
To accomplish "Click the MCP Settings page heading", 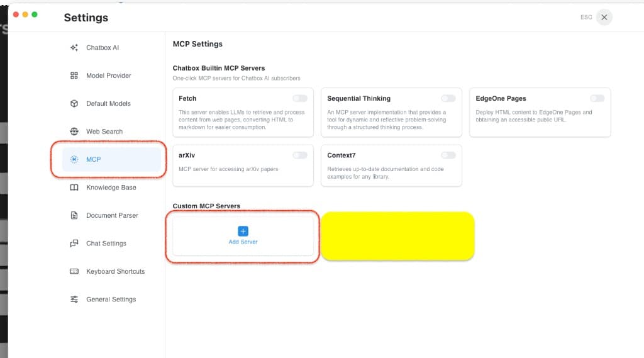I will coord(197,44).
